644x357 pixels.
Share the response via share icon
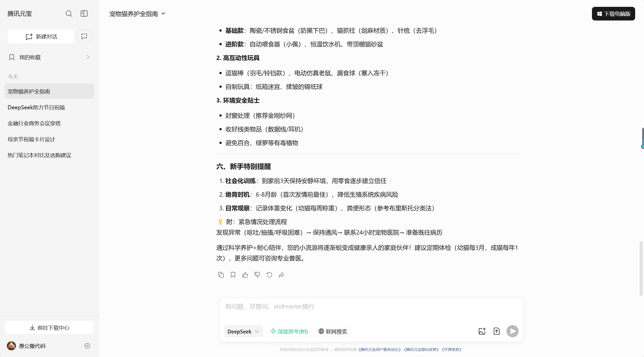tap(281, 275)
